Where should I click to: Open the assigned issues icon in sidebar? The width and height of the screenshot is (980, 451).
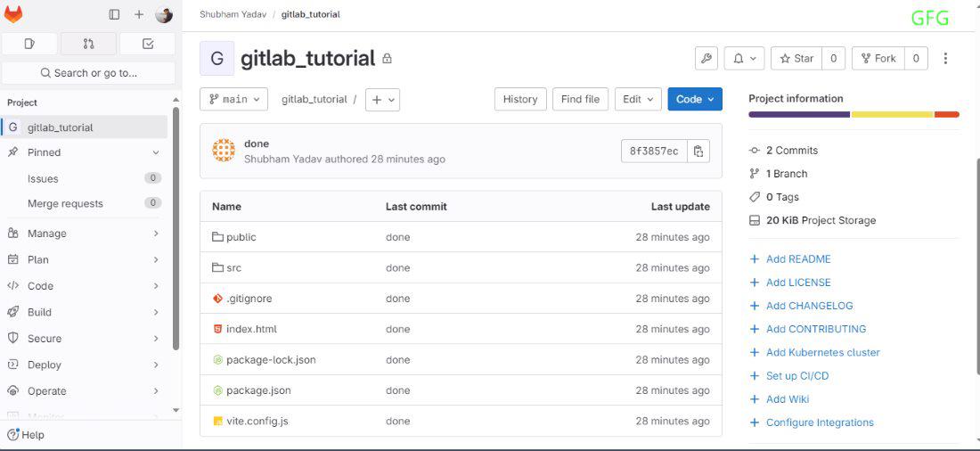pos(29,44)
